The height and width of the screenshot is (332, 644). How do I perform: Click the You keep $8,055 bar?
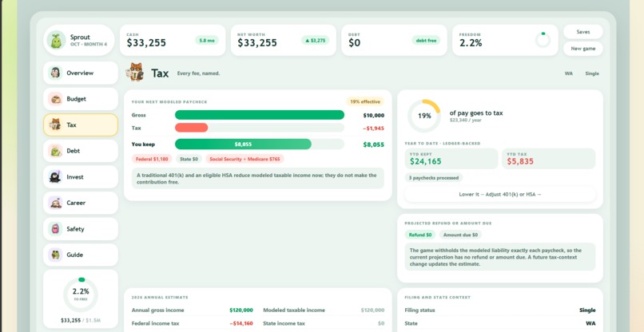[243, 144]
